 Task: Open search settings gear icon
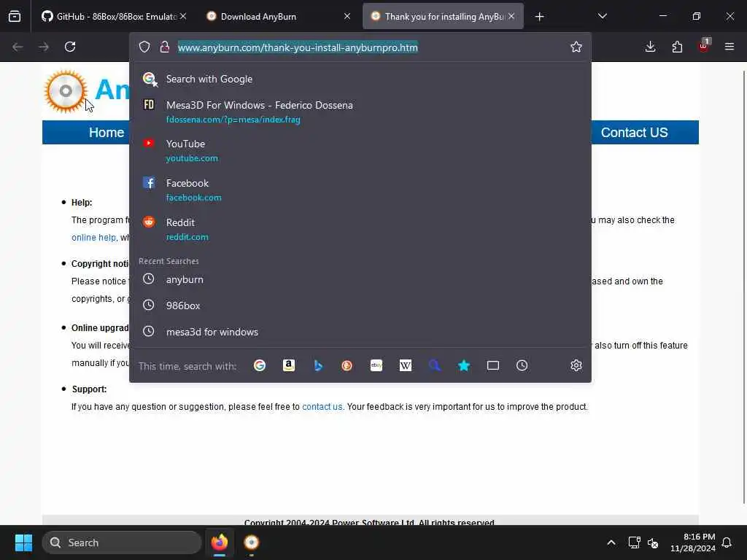coord(576,365)
